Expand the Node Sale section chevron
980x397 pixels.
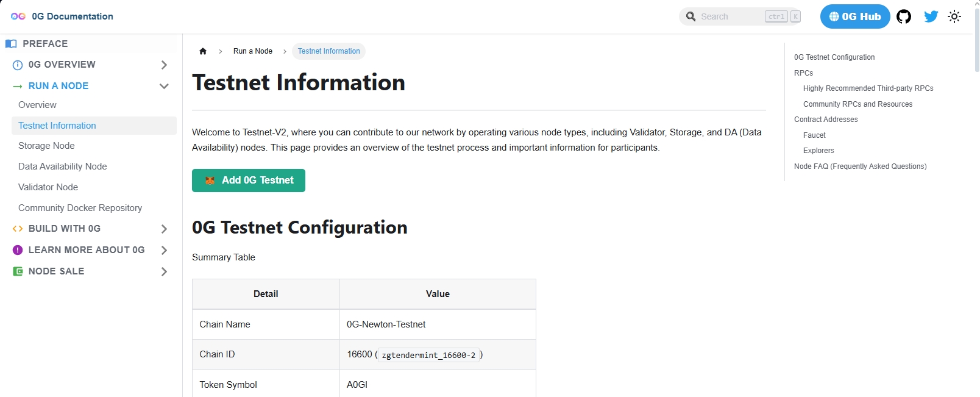click(164, 271)
